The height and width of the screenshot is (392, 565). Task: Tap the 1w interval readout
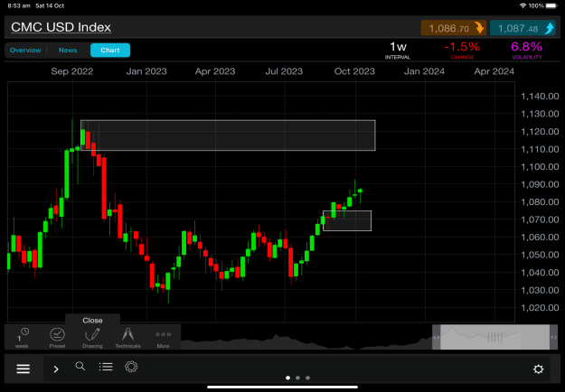pyautogui.click(x=398, y=50)
